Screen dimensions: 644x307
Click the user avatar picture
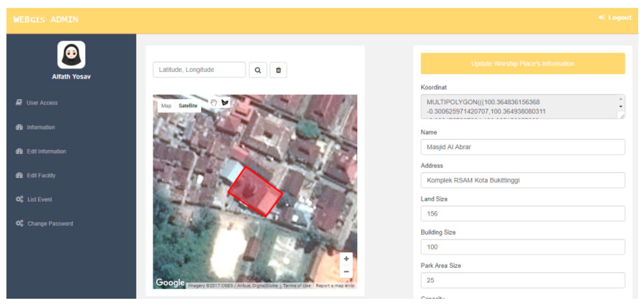[x=71, y=55]
